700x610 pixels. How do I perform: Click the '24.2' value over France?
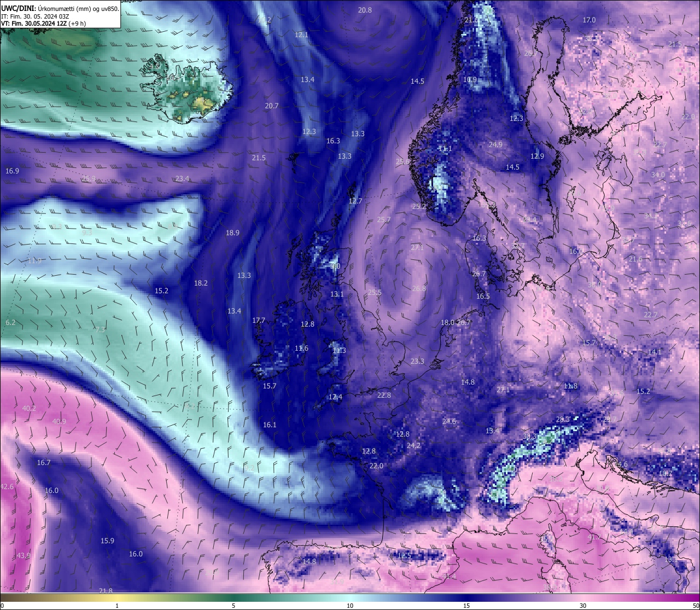tap(413, 446)
